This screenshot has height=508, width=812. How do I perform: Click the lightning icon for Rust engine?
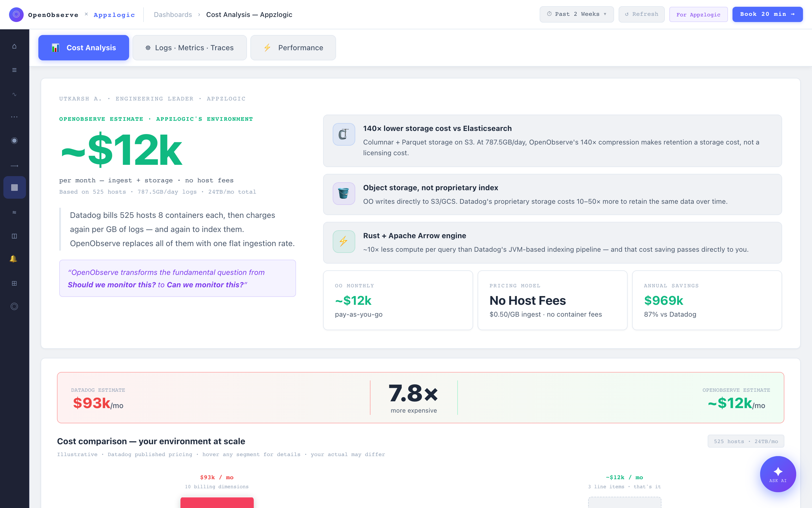point(344,241)
